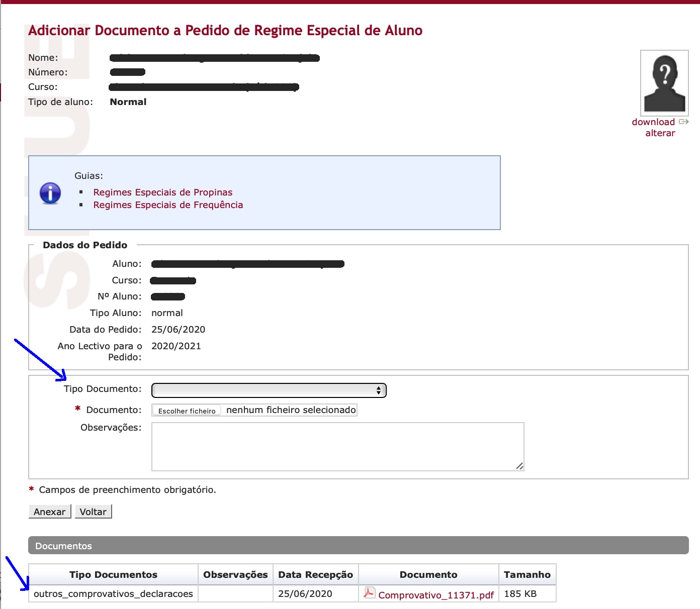Click the Tipo Documentos column header
The height and width of the screenshot is (609, 700).
[x=113, y=575]
